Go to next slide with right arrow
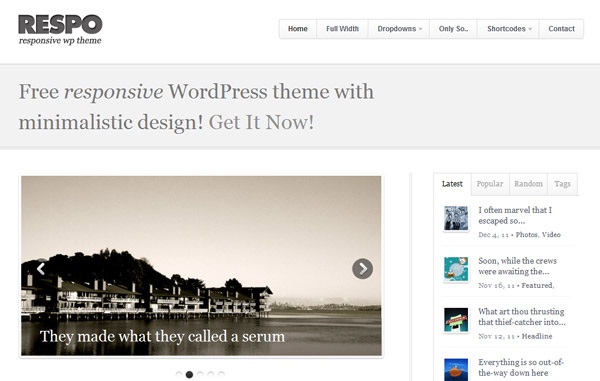 362,269
